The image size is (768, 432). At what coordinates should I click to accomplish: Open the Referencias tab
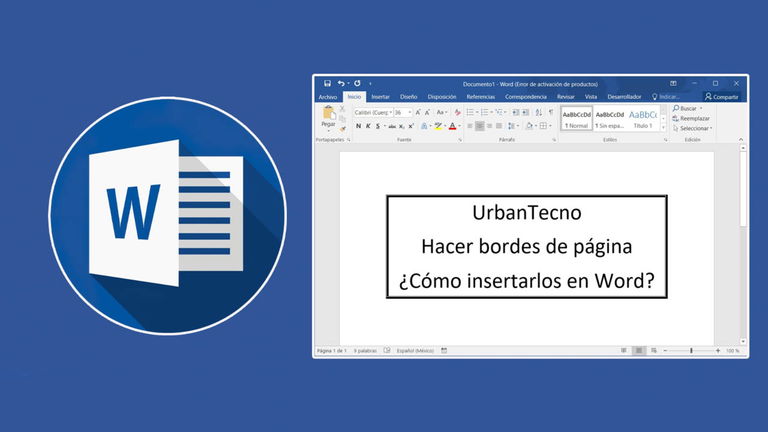click(480, 97)
